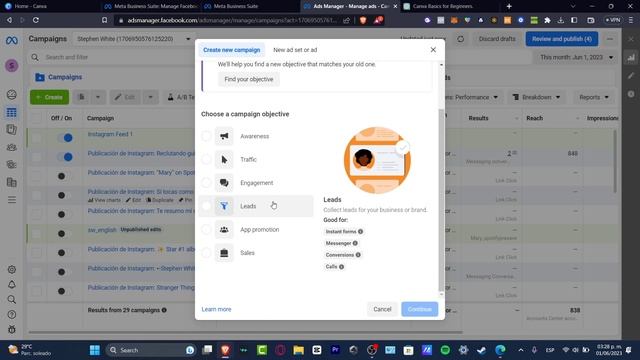Open the Settings gear icon in sidebar
The width and height of the screenshot is (640, 360).
11,269
